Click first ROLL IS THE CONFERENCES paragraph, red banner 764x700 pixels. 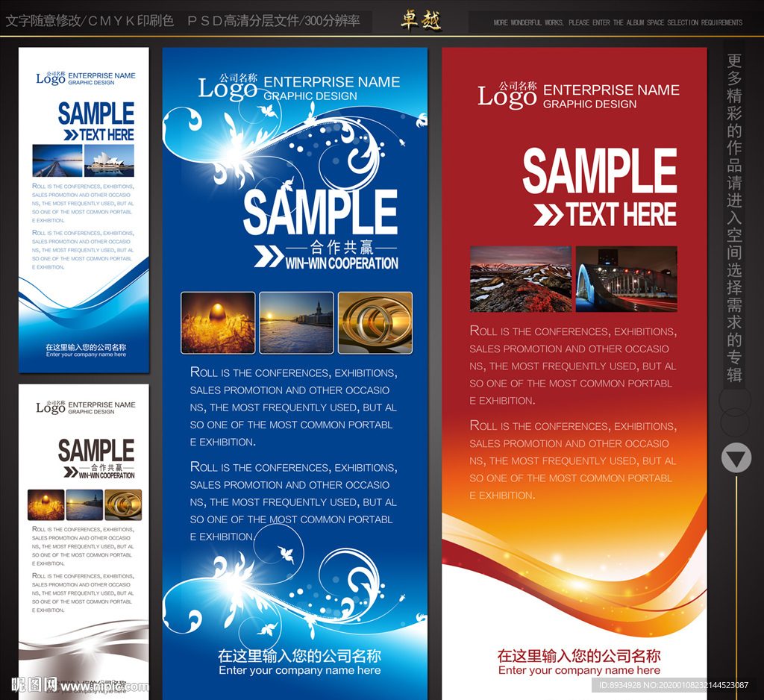click(573, 366)
